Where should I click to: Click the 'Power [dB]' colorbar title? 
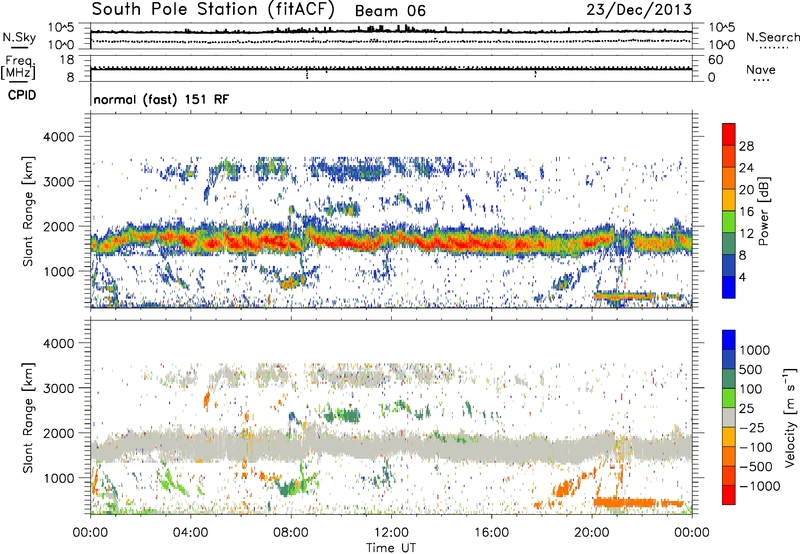[764, 211]
